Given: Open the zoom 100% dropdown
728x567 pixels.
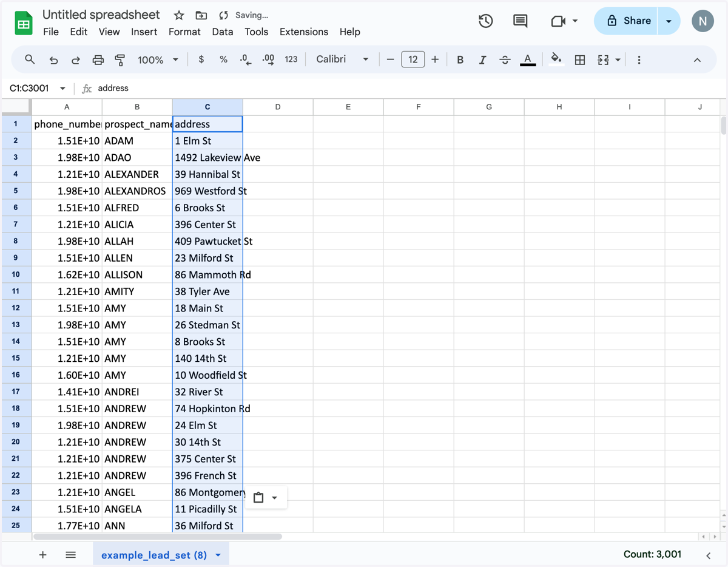Looking at the screenshot, I should (158, 59).
